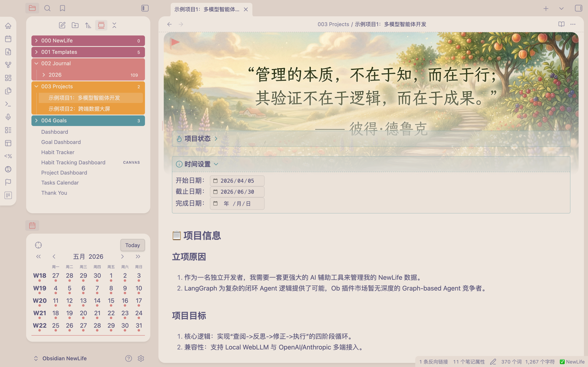Open settings gear icon
The height and width of the screenshot is (367, 588).
click(141, 358)
